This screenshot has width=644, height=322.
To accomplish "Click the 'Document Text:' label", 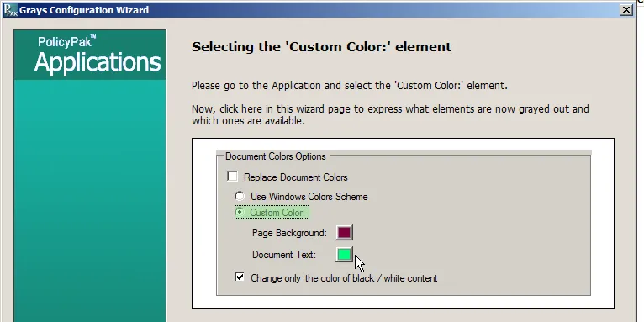I will 284,255.
